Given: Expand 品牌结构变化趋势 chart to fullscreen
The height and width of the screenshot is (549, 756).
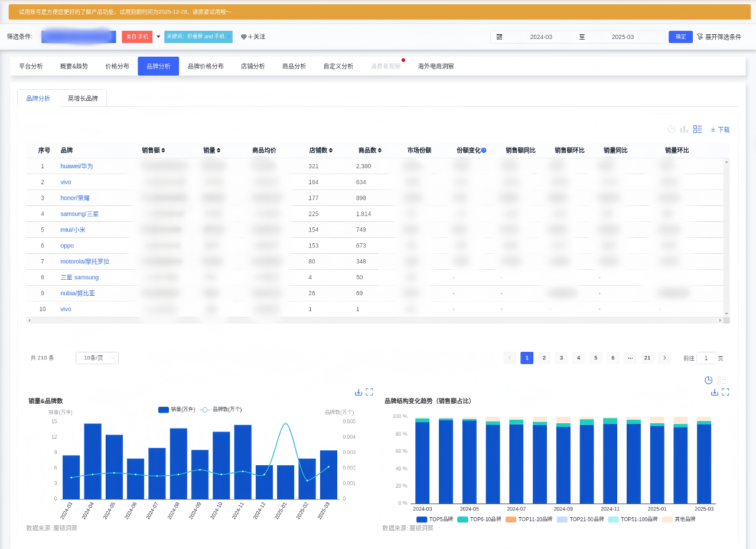Looking at the screenshot, I should pyautogui.click(x=725, y=392).
